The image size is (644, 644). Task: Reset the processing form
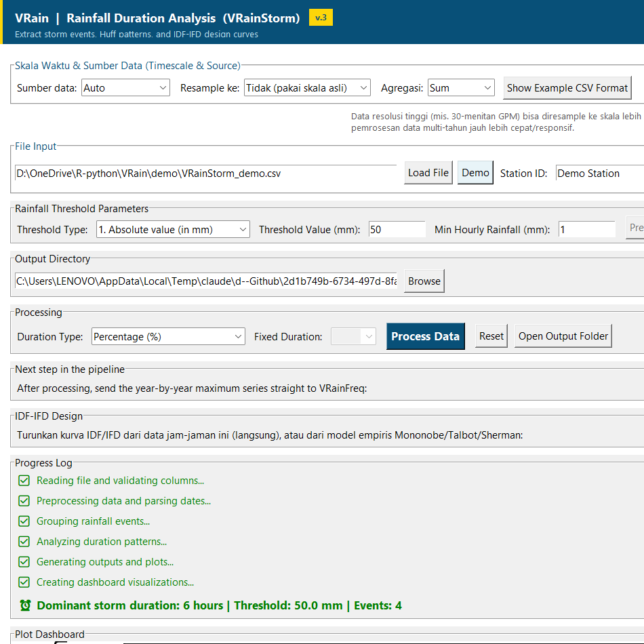point(491,336)
